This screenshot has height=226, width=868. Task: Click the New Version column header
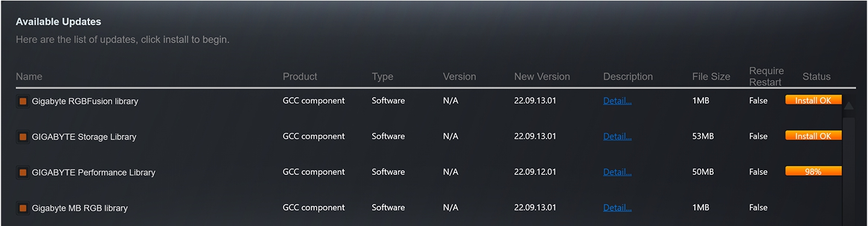coord(542,77)
